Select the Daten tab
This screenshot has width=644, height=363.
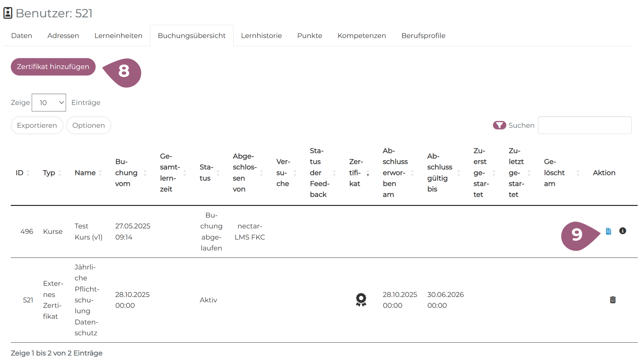pyautogui.click(x=22, y=36)
